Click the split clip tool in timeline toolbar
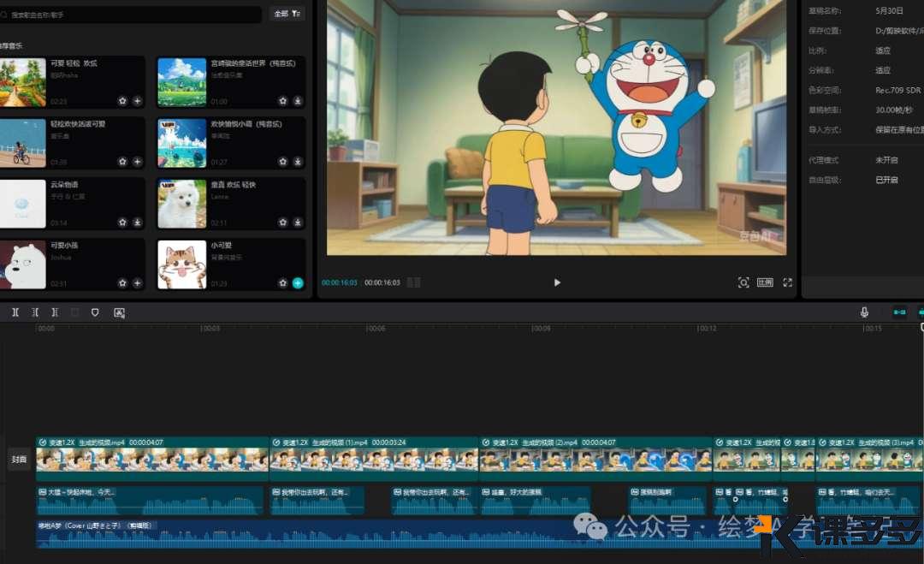The height and width of the screenshot is (564, 924). pos(15,312)
